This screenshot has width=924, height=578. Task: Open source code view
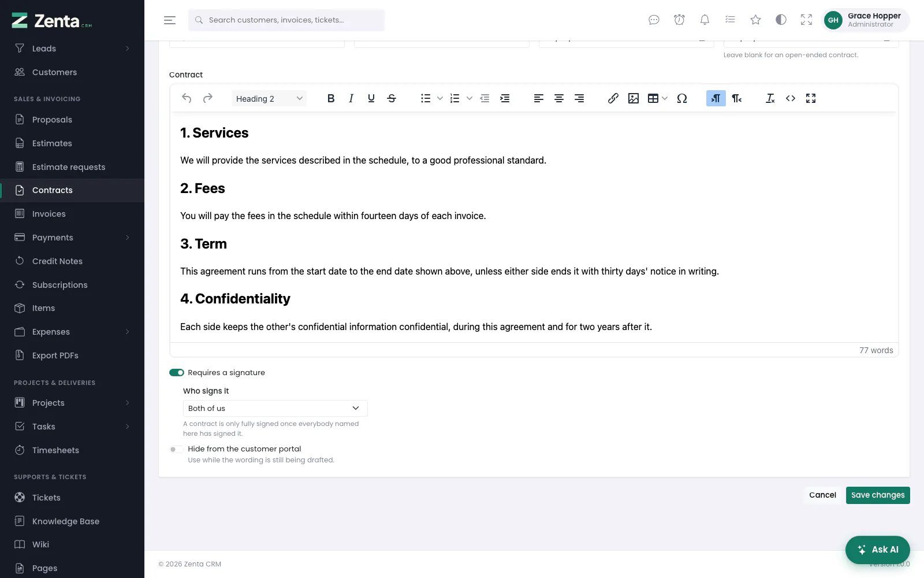[x=791, y=98]
